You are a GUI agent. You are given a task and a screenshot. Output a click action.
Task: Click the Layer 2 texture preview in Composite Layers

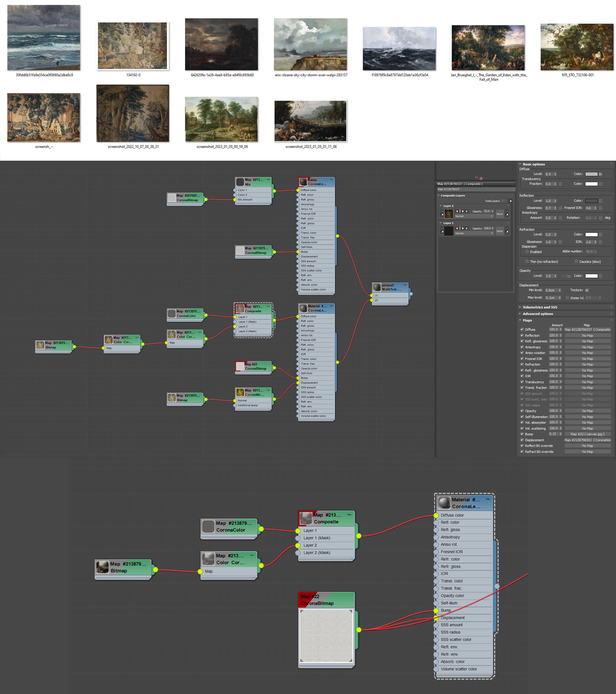[449, 213]
